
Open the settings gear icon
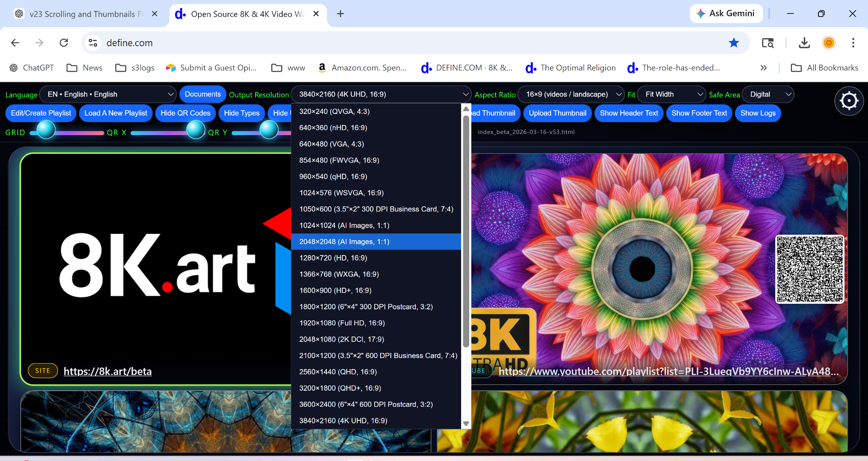point(849,101)
